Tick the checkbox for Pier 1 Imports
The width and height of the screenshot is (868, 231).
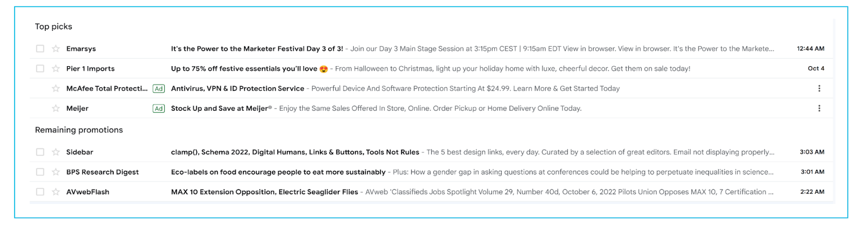click(x=40, y=69)
